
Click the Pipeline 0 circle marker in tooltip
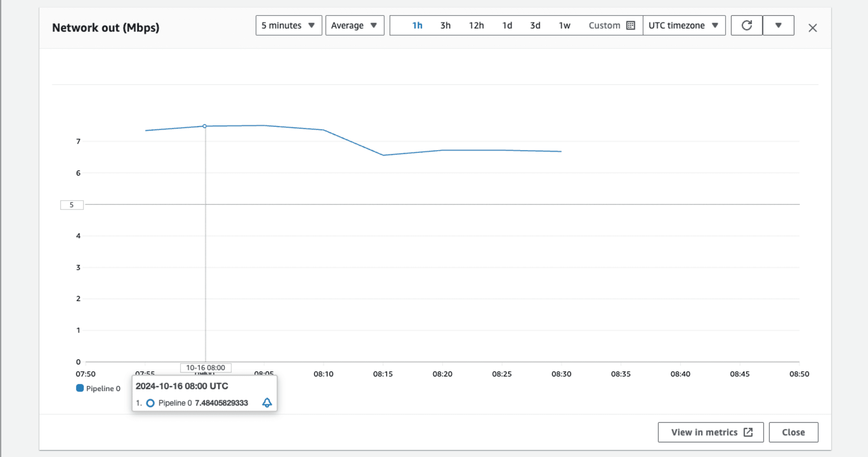150,403
